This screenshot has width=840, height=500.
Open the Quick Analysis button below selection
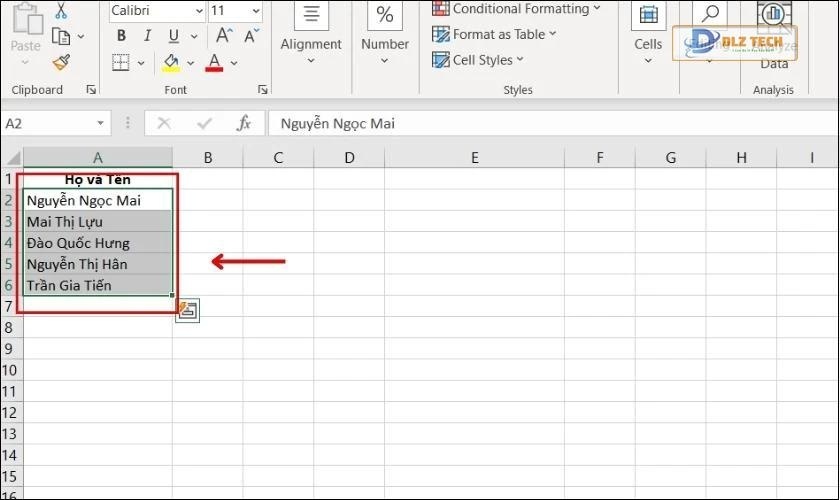coord(188,310)
